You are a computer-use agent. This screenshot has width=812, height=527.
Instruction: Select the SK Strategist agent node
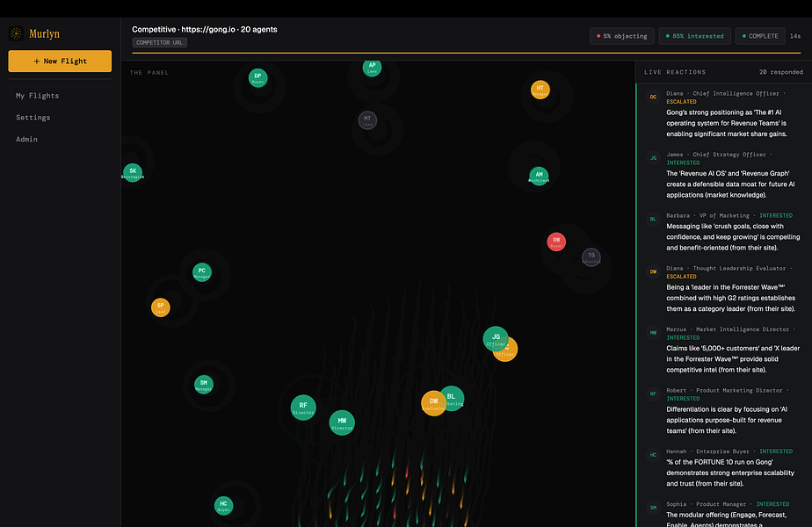coord(133,172)
